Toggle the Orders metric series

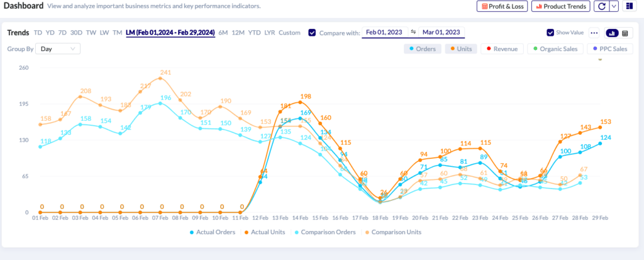click(x=422, y=48)
